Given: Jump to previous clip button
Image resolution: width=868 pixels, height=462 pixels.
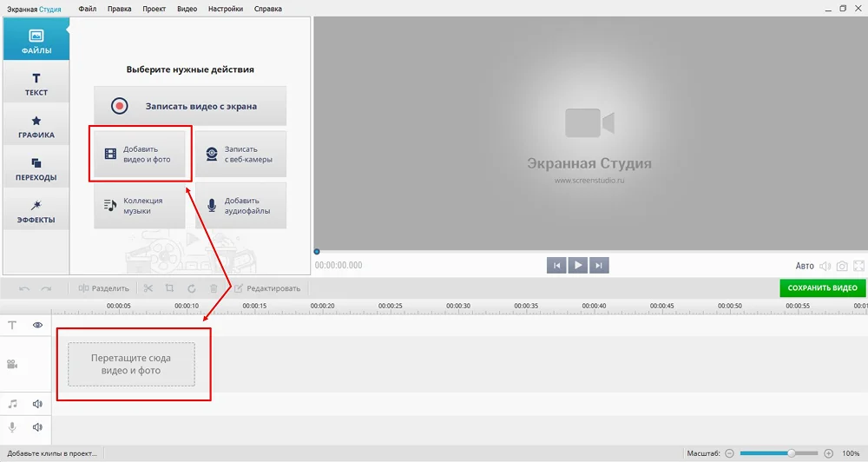Looking at the screenshot, I should (557, 266).
